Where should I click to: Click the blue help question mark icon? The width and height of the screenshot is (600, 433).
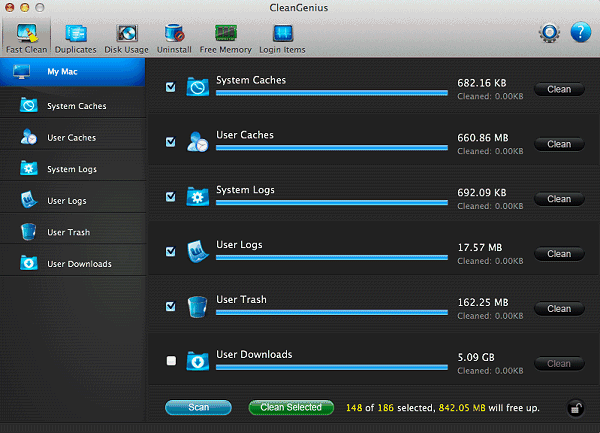pyautogui.click(x=580, y=32)
